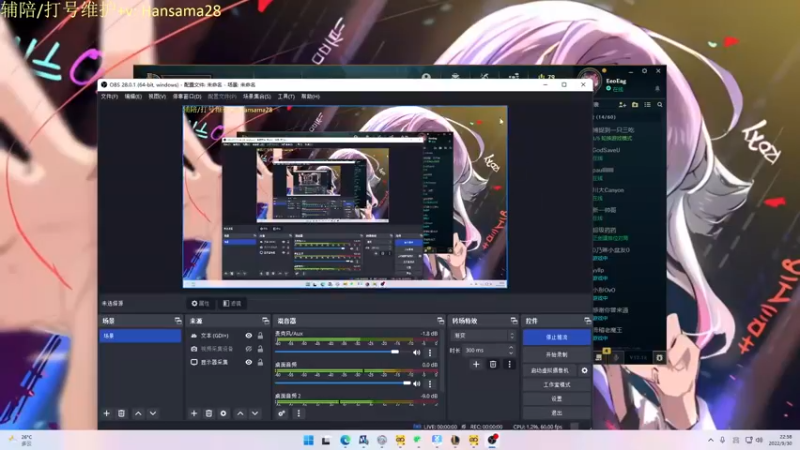The image size is (800, 450).
Task: Open advanced audio properties gear in the mixer
Action: coord(281,413)
